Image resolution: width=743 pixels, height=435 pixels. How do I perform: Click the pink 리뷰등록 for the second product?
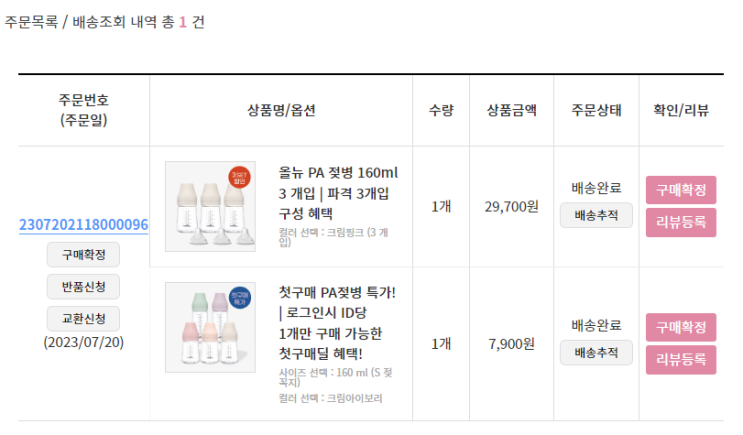point(681,360)
